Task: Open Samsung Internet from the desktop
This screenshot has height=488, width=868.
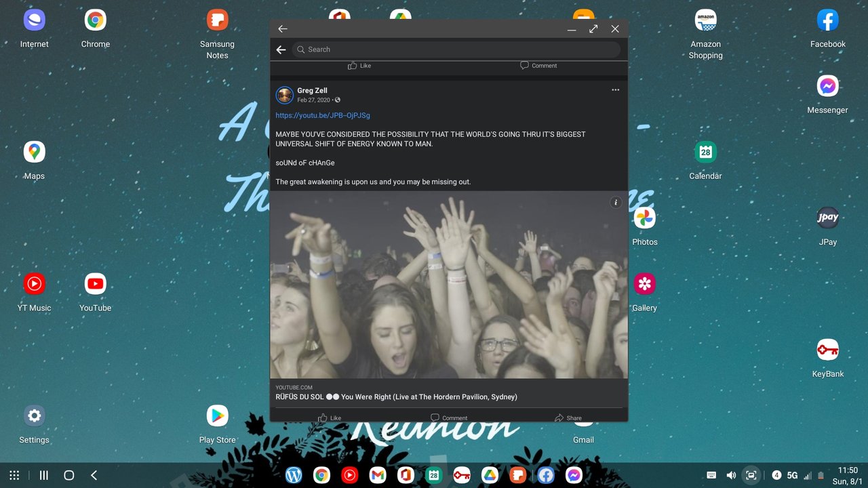Action: point(34,20)
